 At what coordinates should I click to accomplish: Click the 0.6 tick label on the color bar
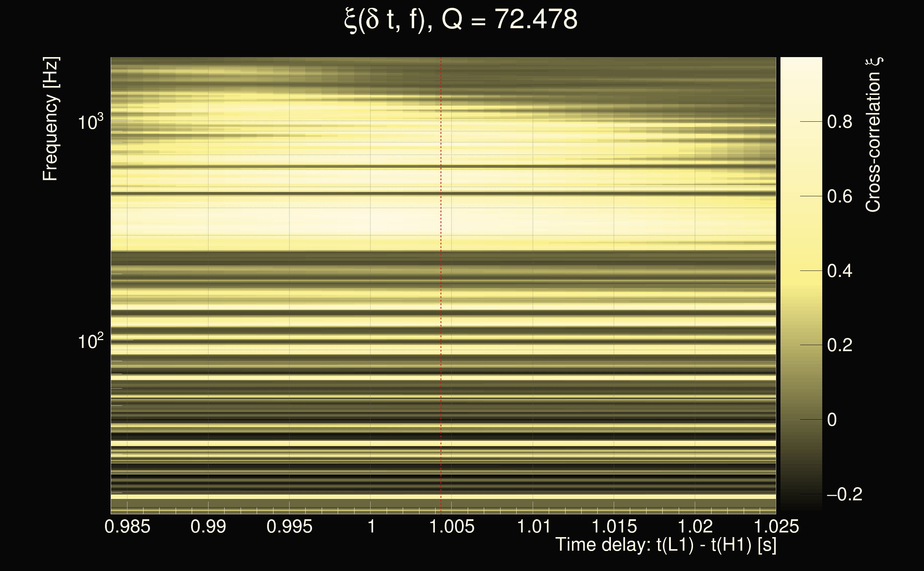tap(839, 196)
